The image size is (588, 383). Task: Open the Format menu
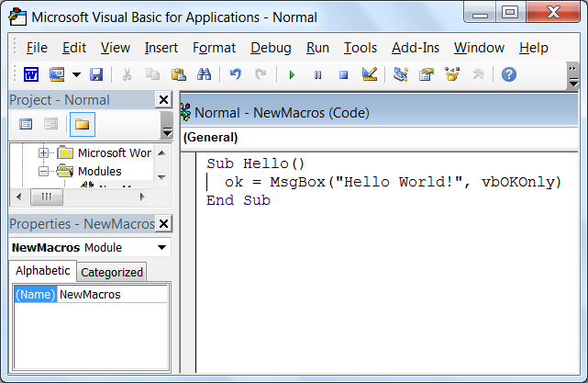(214, 48)
